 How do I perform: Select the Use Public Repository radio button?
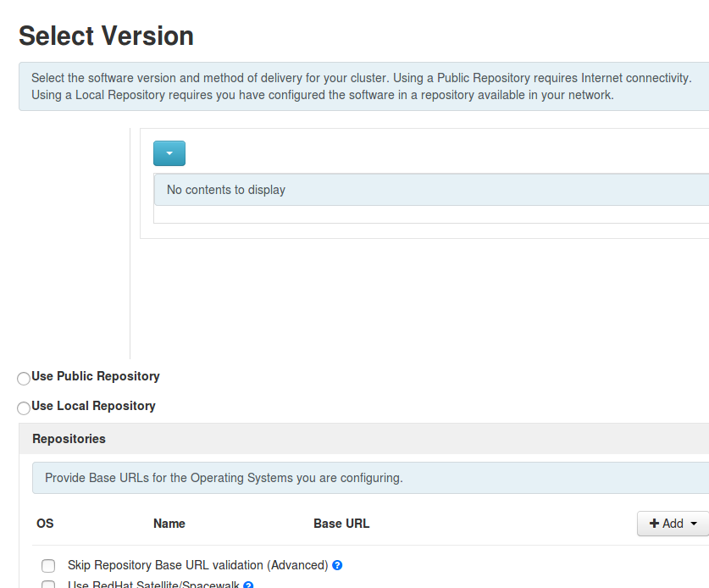[24, 378]
